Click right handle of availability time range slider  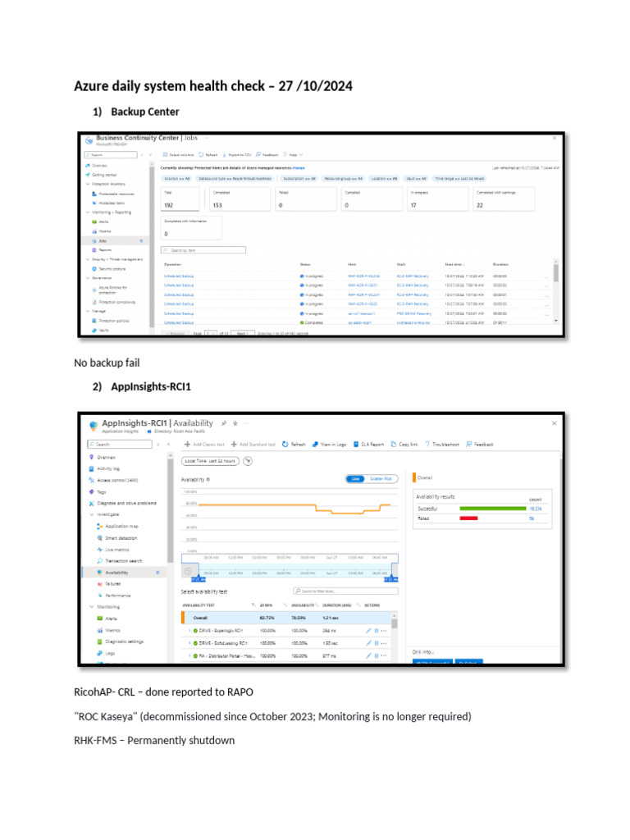click(x=391, y=579)
